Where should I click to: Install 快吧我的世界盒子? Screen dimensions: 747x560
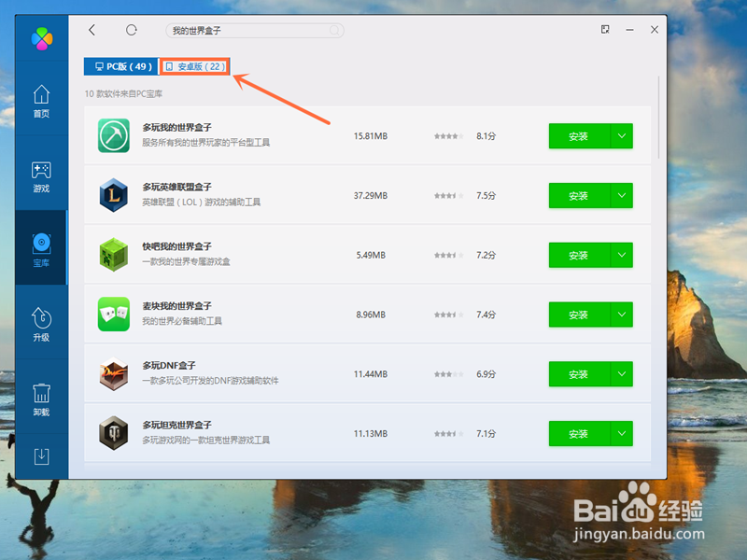pos(579,255)
